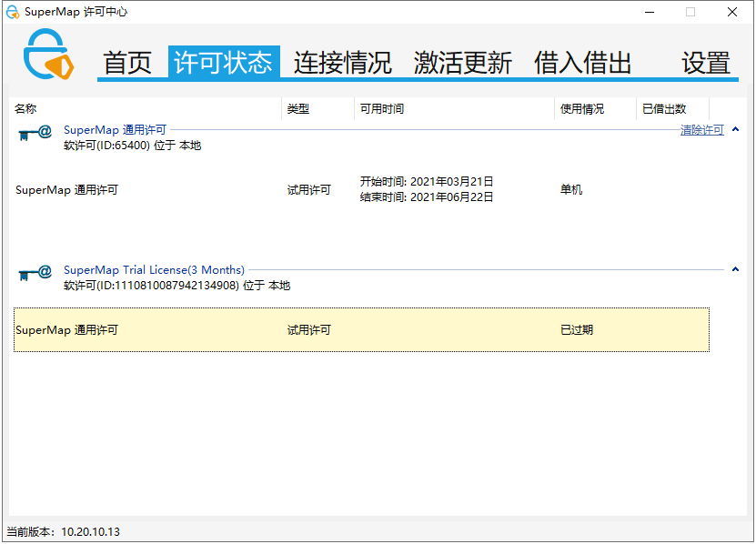The height and width of the screenshot is (544, 756).
Task: Open the 设置 tab
Action: [x=705, y=63]
